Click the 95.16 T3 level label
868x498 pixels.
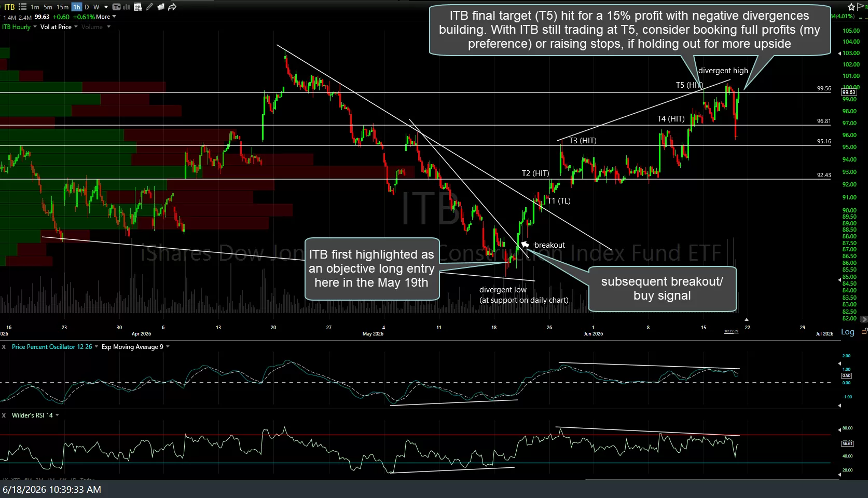click(x=824, y=141)
